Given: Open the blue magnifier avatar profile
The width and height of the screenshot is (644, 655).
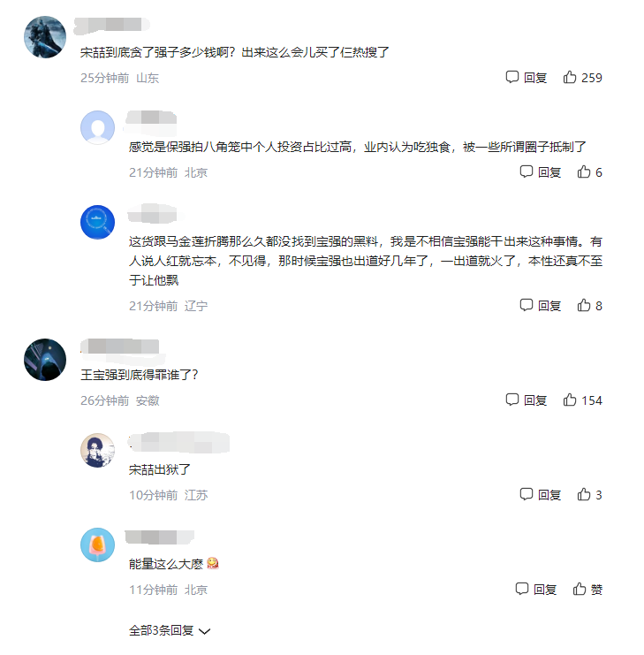Looking at the screenshot, I should (97, 222).
